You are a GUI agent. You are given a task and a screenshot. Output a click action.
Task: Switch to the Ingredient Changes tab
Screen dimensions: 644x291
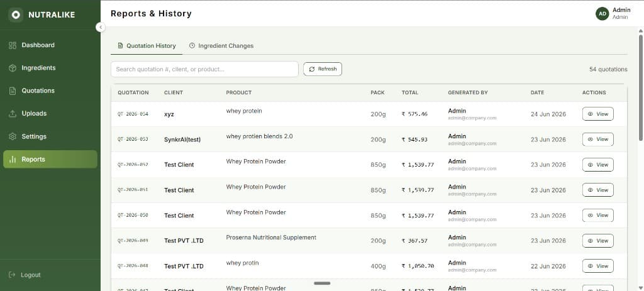click(x=221, y=46)
